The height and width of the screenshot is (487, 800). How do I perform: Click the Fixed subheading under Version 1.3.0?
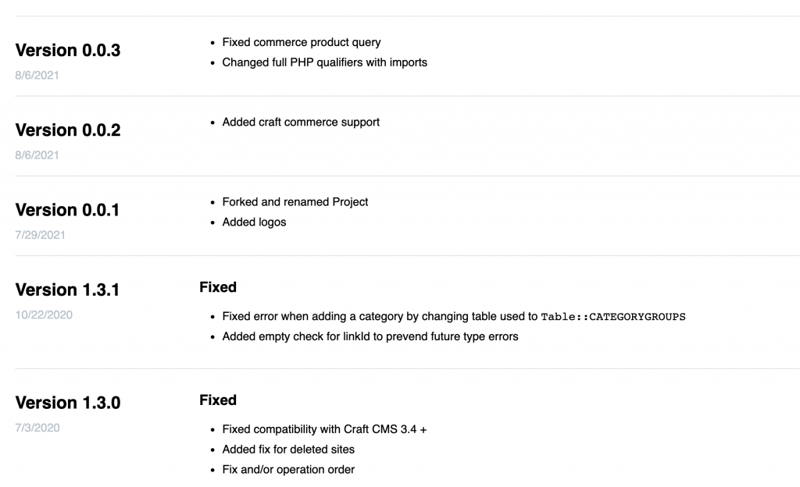(218, 400)
